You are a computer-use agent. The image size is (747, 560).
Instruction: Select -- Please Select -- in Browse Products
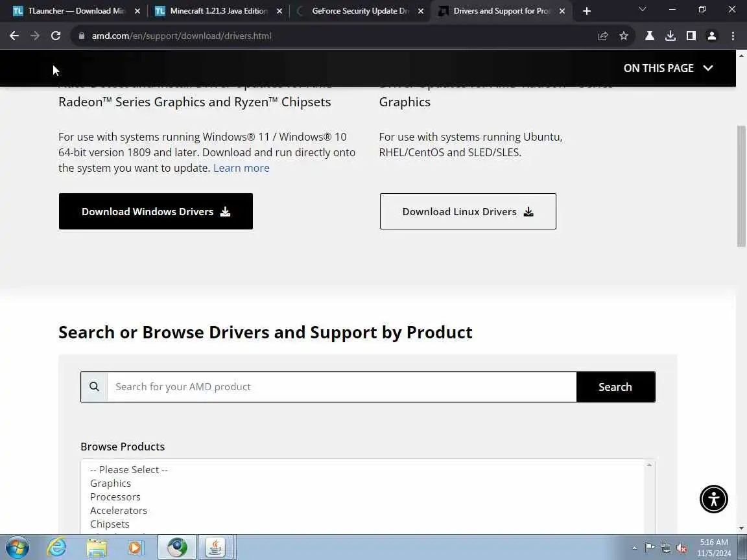(x=128, y=469)
